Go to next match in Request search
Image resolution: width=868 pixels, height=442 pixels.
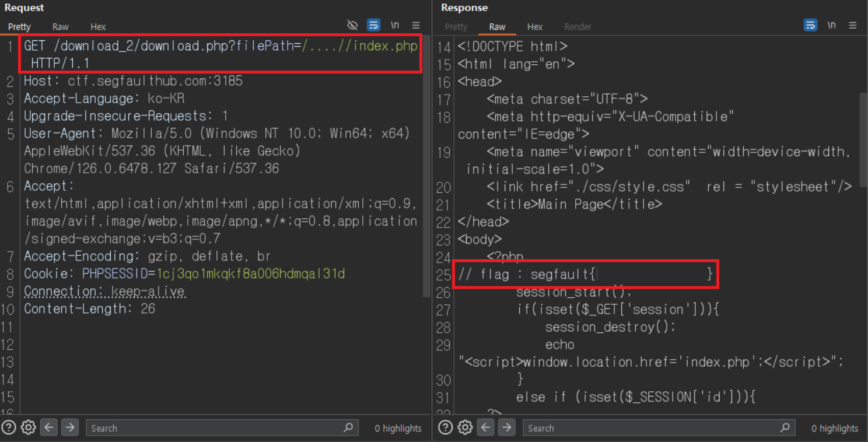[70, 427]
